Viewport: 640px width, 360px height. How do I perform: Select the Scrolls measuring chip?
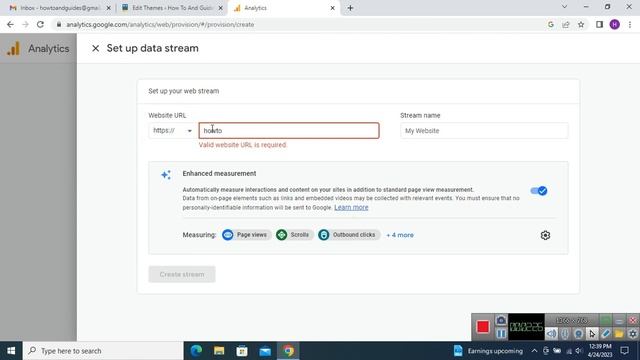[294, 235]
